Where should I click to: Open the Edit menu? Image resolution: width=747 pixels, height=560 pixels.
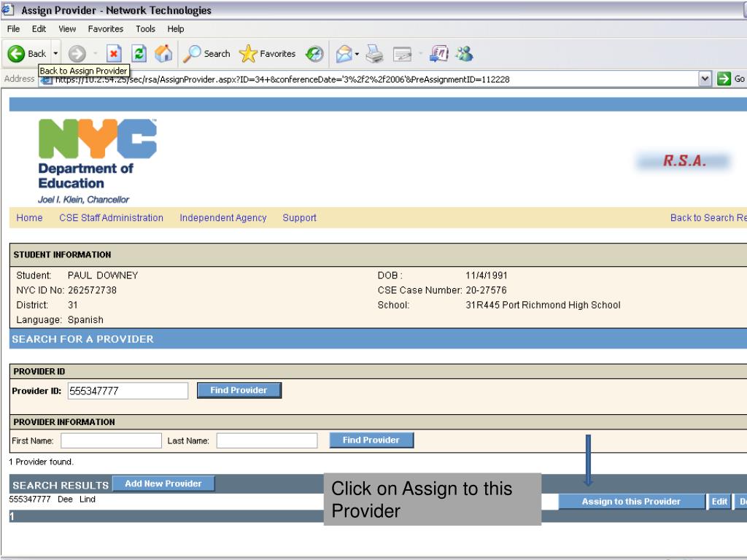[39, 29]
